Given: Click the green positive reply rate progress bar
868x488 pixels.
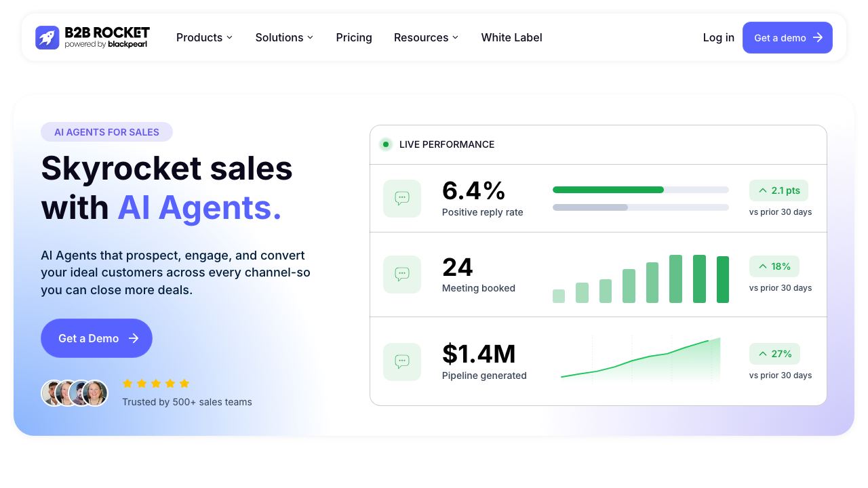Looking at the screenshot, I should 608,190.
